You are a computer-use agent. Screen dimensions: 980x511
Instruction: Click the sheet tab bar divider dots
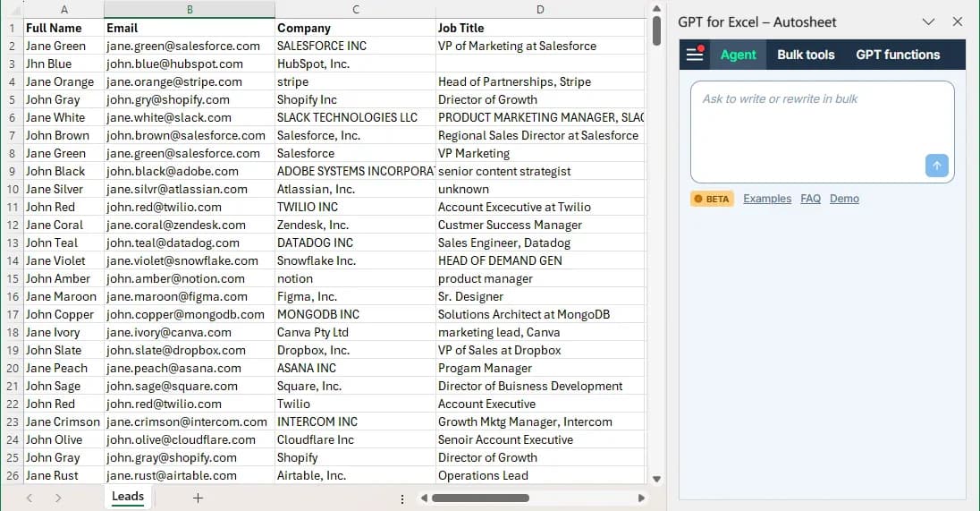pyautogui.click(x=401, y=498)
